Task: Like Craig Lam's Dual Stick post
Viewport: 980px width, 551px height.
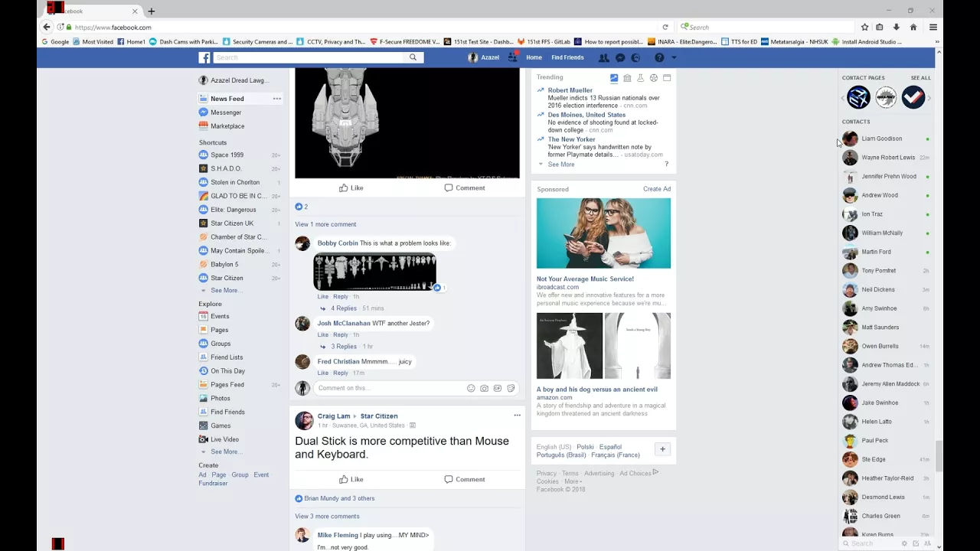Action: 351,479
